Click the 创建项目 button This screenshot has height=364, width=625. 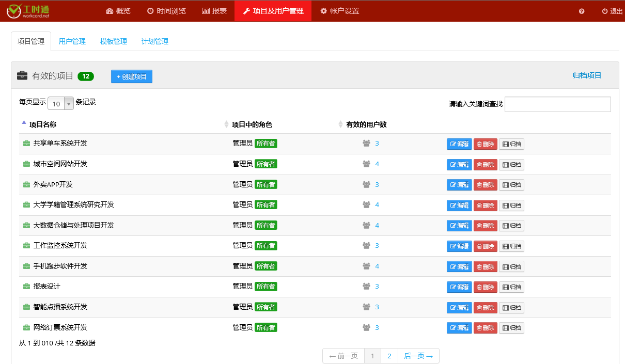[132, 76]
